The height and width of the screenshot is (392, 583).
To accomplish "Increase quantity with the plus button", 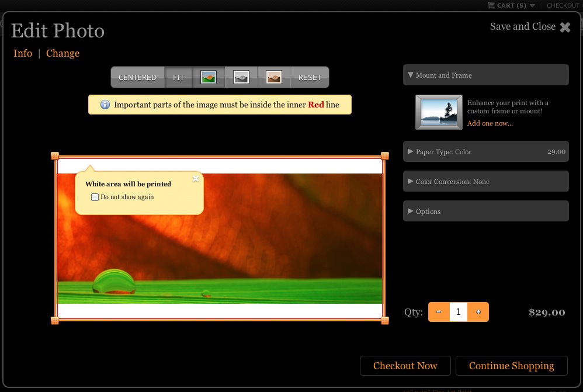I will tap(478, 312).
